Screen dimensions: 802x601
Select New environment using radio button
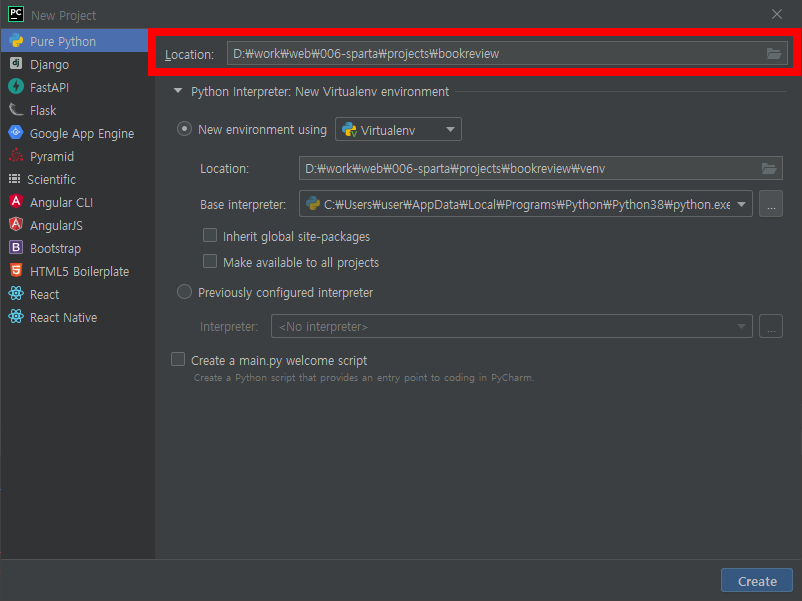(x=184, y=128)
